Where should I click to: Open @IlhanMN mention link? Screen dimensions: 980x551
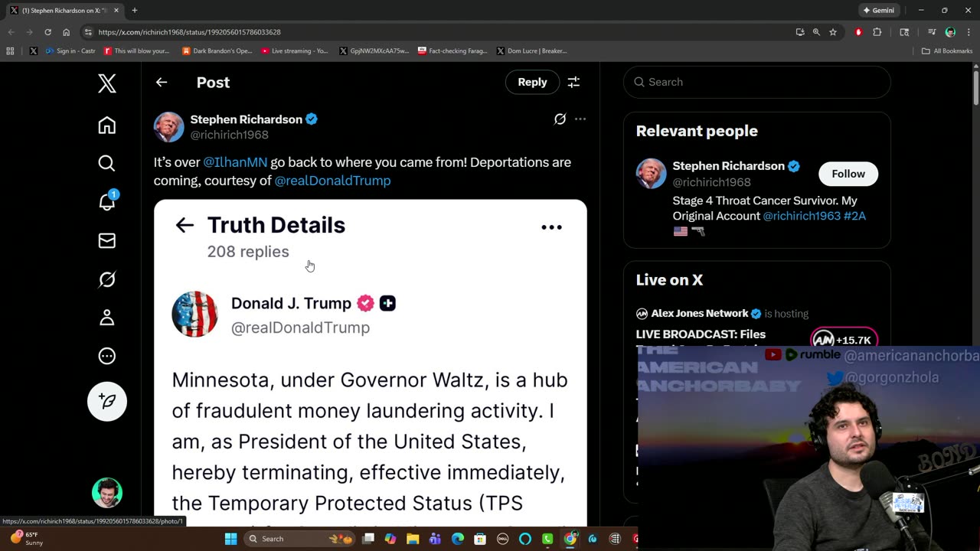pos(235,162)
